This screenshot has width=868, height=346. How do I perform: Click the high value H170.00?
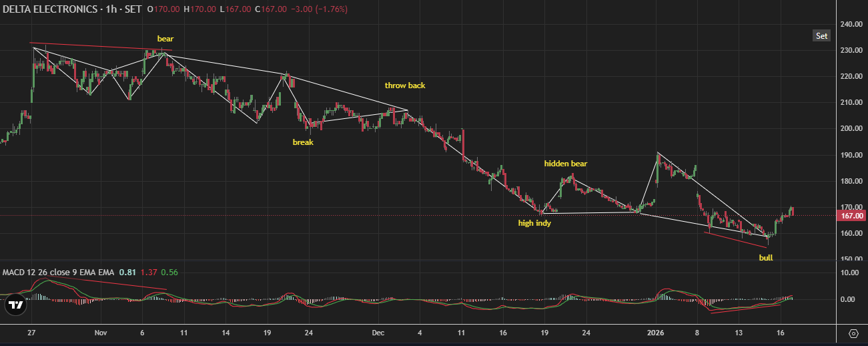199,10
